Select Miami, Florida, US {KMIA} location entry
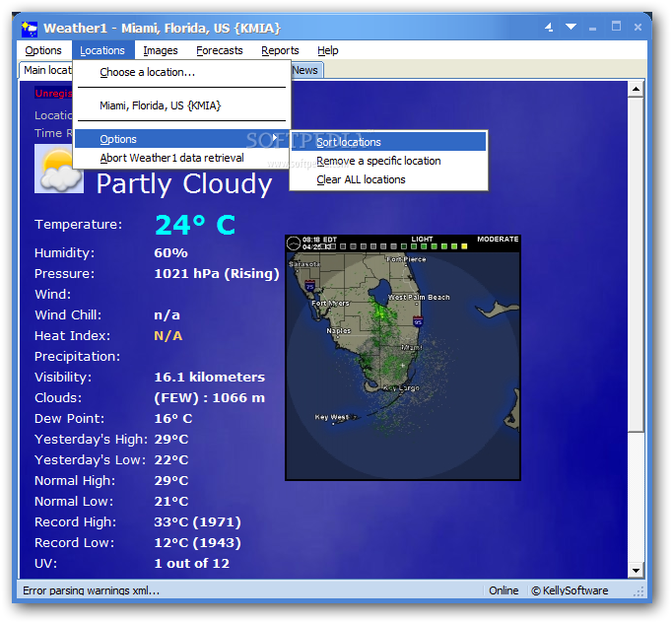This screenshot has width=672, height=623. [181, 105]
